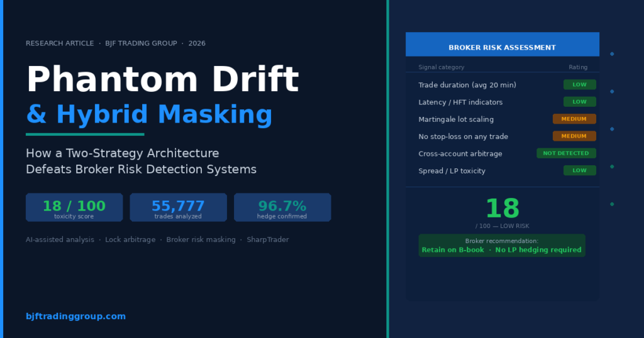The image size is (644, 338).
Task: Click the bottommost teal dot on right edge
Action: pos(612,204)
